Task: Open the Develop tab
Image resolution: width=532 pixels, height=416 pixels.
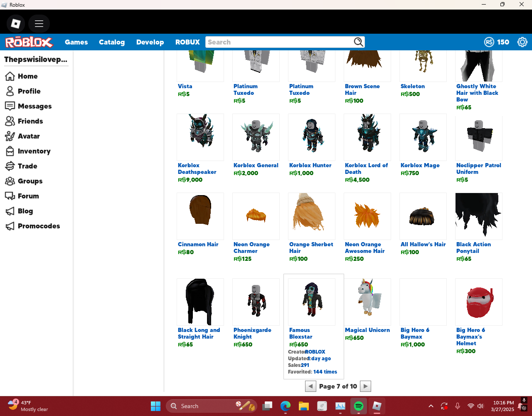Action: point(150,42)
